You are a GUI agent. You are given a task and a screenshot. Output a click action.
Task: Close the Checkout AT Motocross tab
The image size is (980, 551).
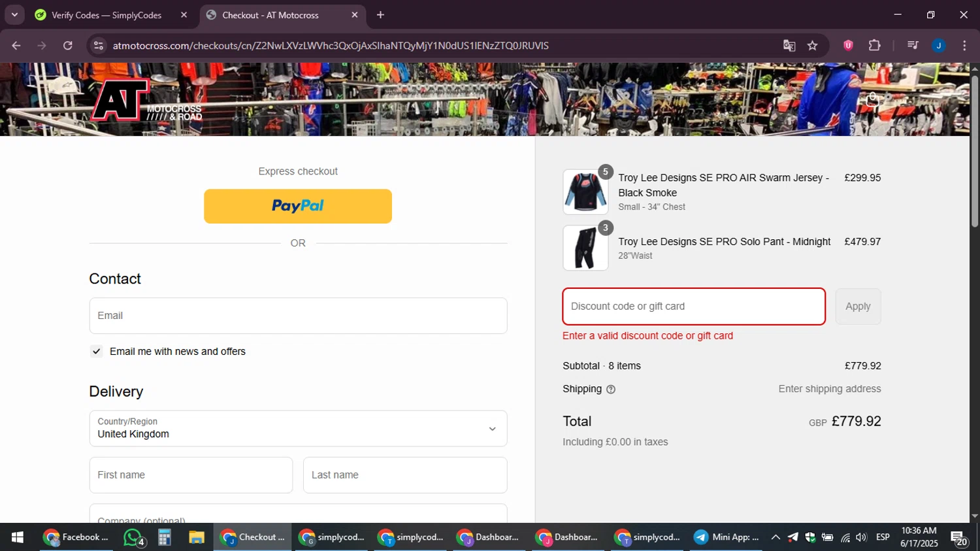355,15
